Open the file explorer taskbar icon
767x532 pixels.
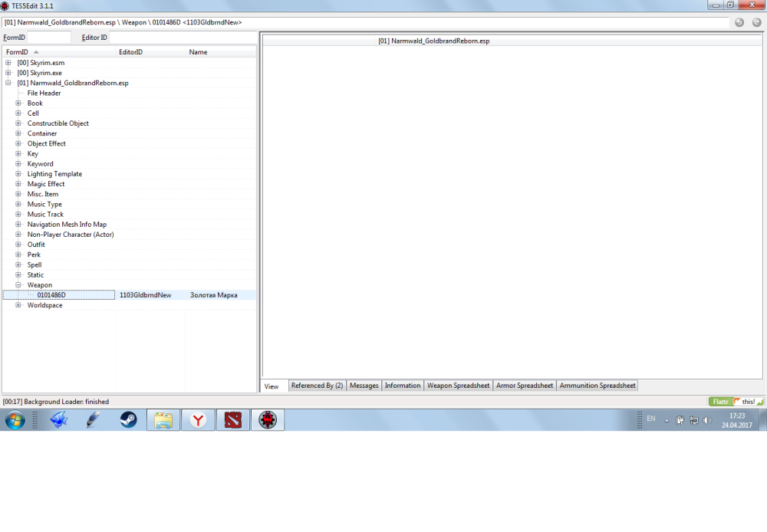[163, 420]
